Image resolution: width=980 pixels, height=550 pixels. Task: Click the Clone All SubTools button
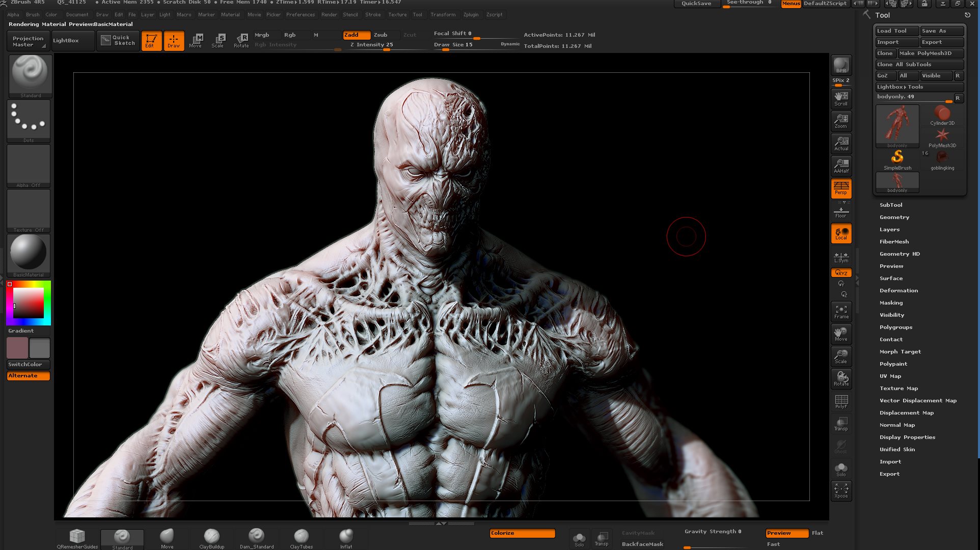(x=919, y=65)
